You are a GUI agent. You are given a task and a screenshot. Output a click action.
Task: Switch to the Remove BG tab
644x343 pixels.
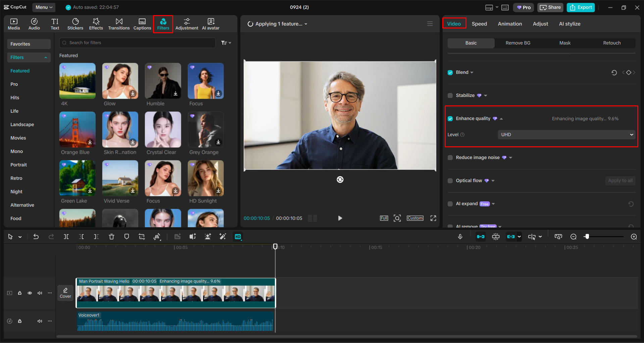coord(517,43)
